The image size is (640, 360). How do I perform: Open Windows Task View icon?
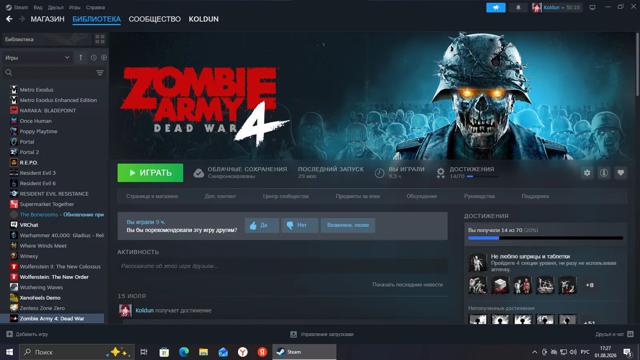tap(144, 352)
